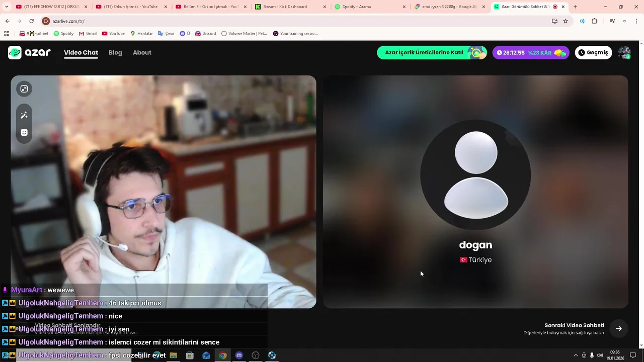Click the MyuraArt 'wewewe' chat message
Viewport: 644px width, 362px height.
42,290
